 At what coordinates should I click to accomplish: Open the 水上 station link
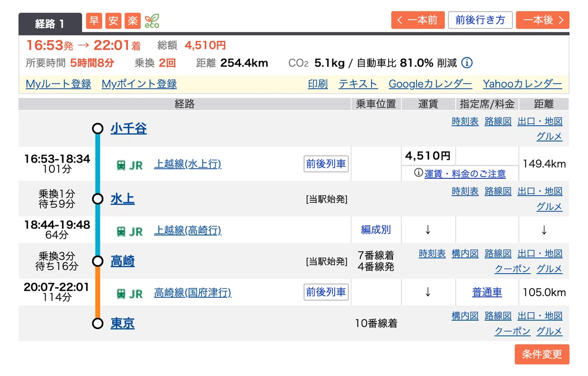point(122,199)
